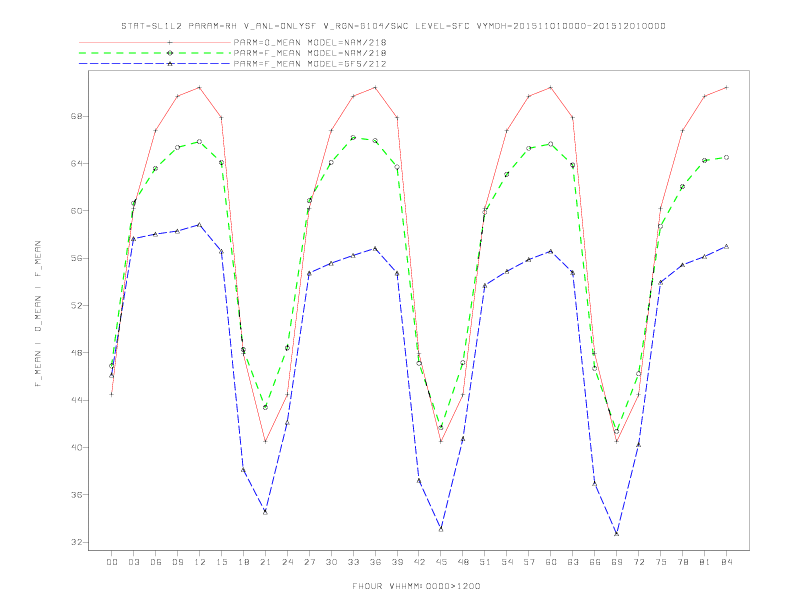Click x-axis tick label 15
The width and height of the screenshot is (792, 612).
click(x=221, y=562)
